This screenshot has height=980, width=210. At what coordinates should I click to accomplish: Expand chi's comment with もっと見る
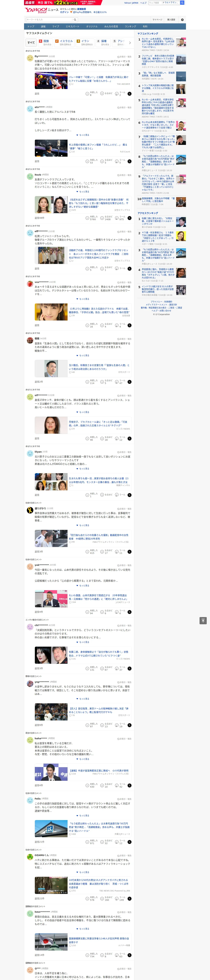[x=83, y=642]
